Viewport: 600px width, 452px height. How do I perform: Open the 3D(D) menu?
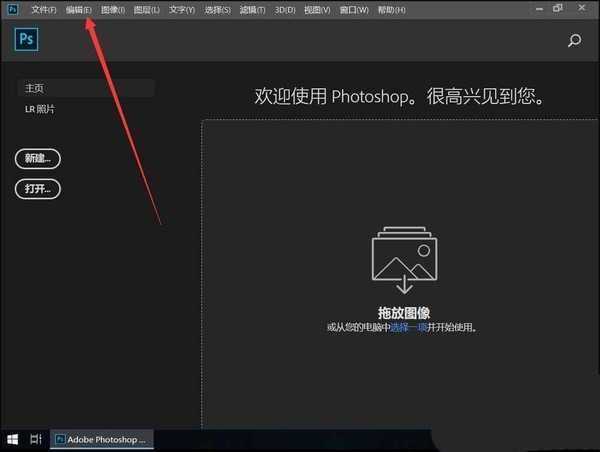tap(285, 10)
